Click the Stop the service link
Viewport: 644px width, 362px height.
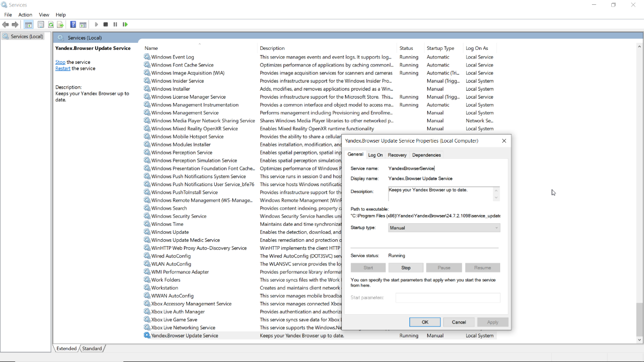(x=60, y=62)
